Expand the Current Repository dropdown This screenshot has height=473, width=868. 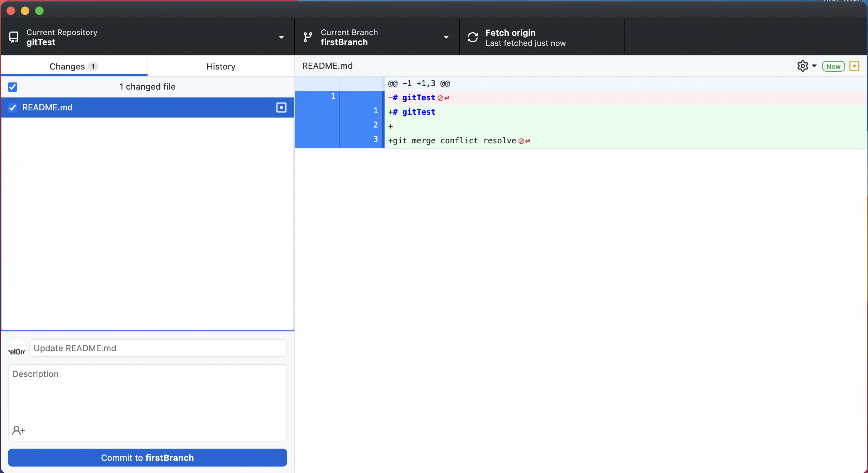pos(281,37)
